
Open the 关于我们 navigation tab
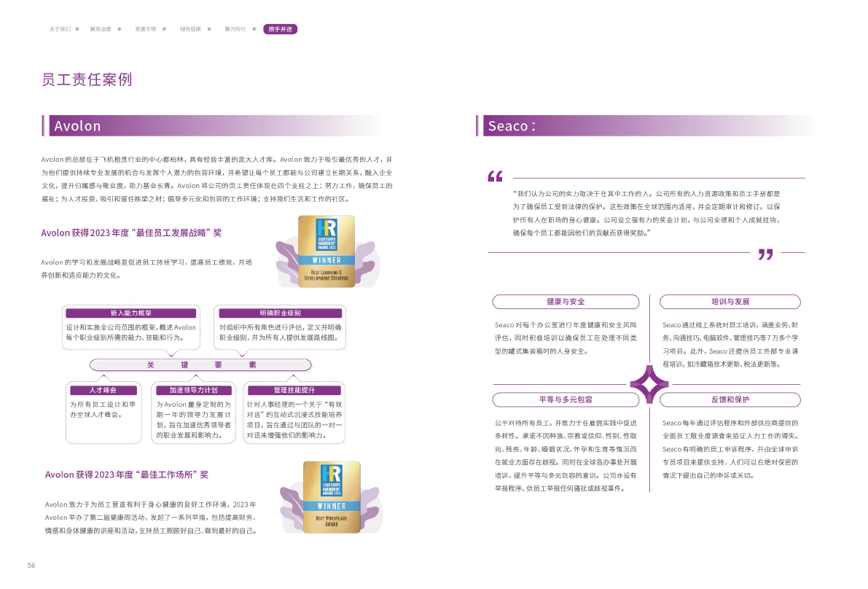coord(60,29)
